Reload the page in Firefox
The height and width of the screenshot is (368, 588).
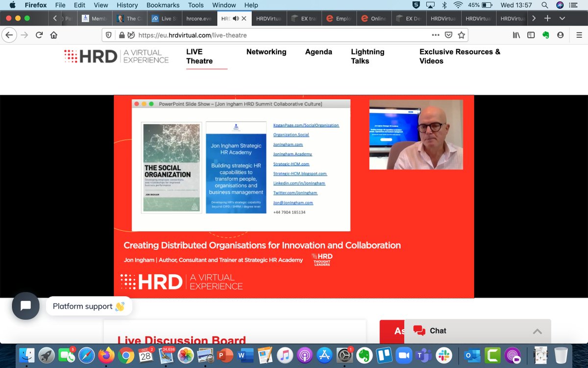(x=39, y=35)
